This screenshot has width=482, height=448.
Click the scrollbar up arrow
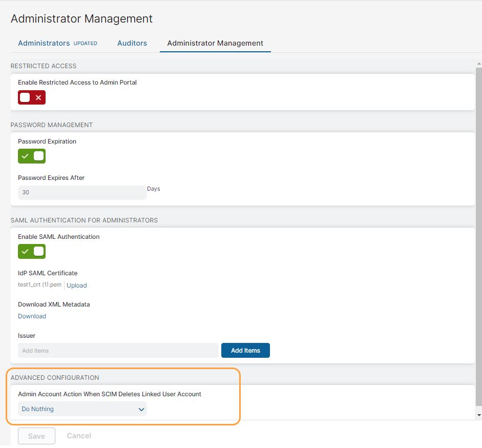478,63
